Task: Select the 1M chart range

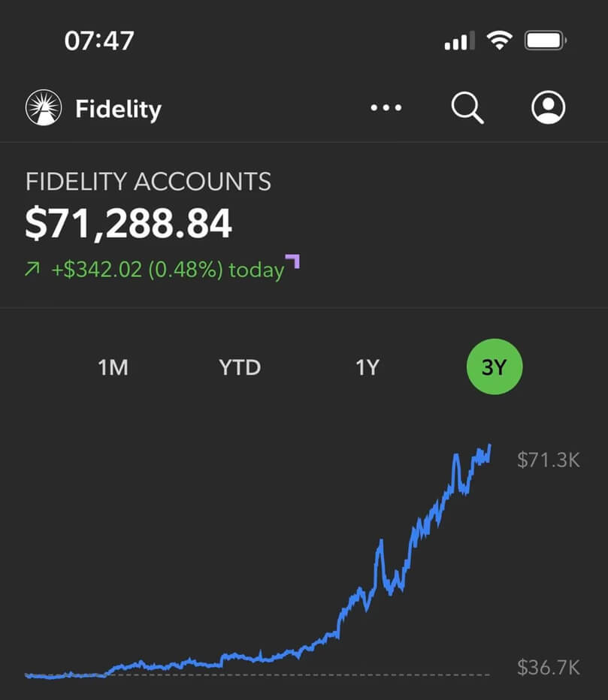Action: pyautogui.click(x=113, y=367)
